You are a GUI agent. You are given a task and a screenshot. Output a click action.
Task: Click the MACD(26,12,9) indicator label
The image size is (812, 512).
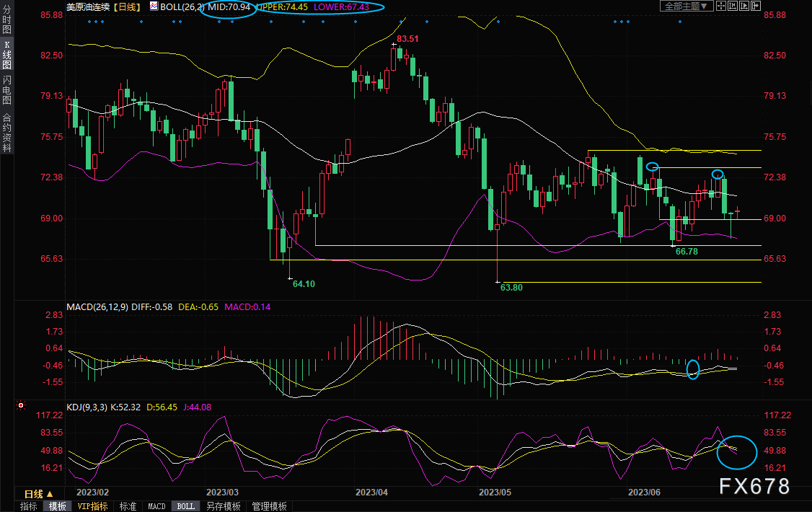pyautogui.click(x=97, y=307)
